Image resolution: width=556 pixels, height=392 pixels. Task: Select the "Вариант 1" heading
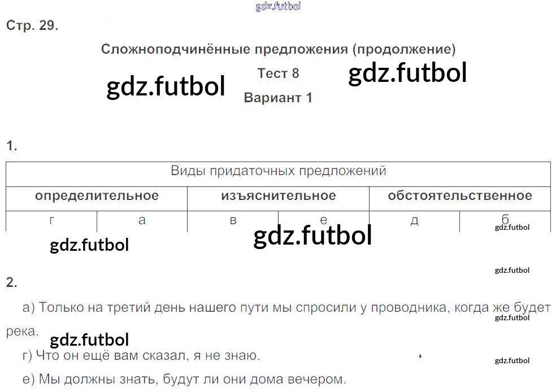click(x=278, y=98)
